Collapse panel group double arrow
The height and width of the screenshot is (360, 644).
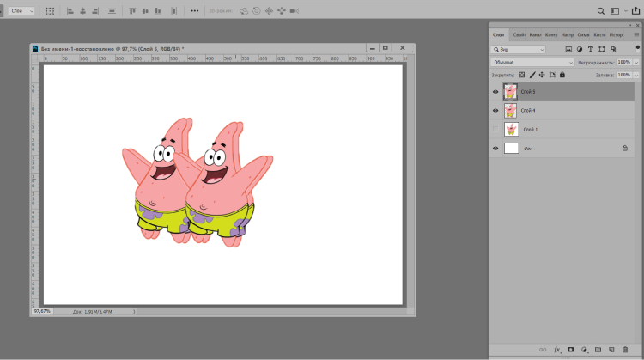629,25
